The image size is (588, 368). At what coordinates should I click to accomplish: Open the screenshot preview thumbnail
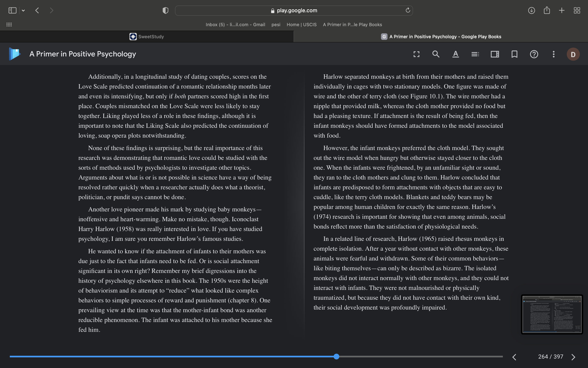click(x=552, y=314)
